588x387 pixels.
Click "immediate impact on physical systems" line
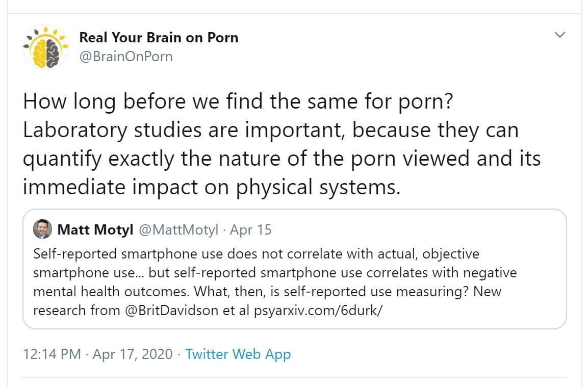coord(211,187)
